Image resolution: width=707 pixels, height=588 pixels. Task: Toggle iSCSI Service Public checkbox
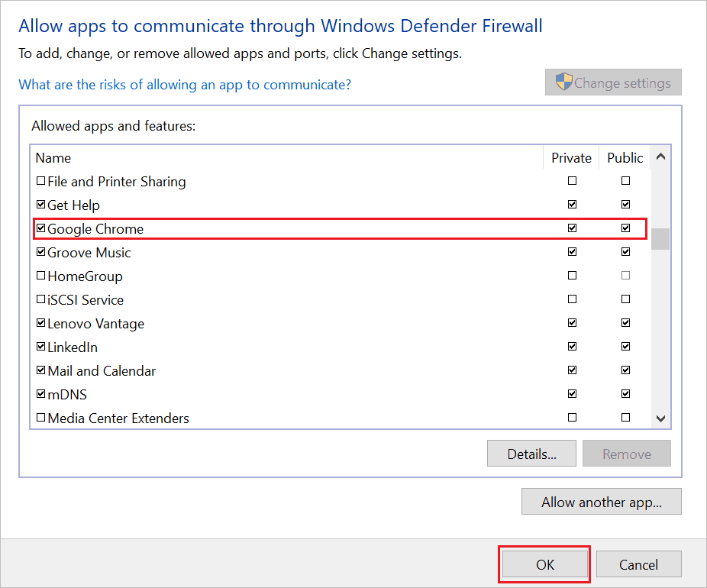625,299
